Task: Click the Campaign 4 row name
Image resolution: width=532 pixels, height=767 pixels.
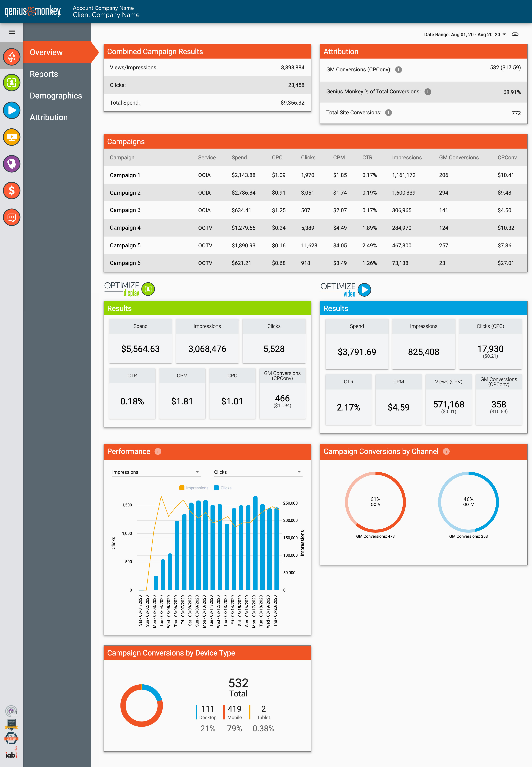Action: 125,228
